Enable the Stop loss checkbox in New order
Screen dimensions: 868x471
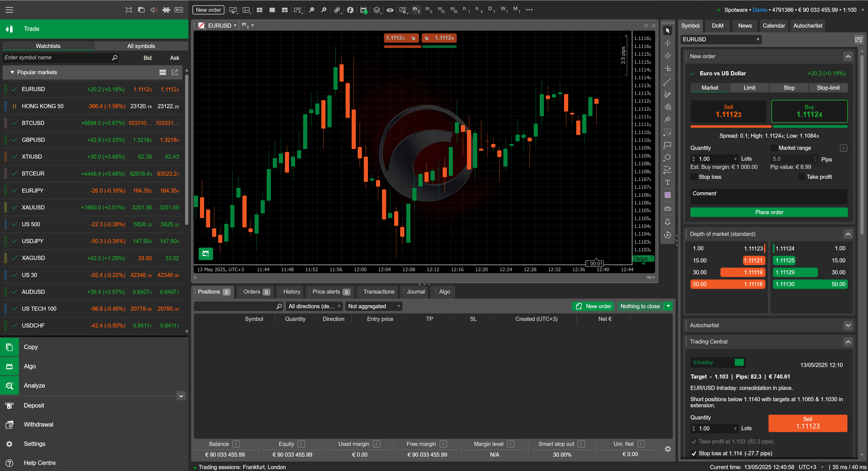694,177
